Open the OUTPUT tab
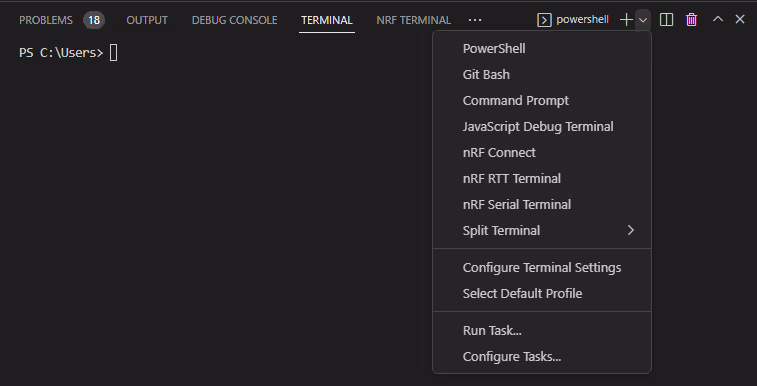757x386 pixels. point(147,20)
